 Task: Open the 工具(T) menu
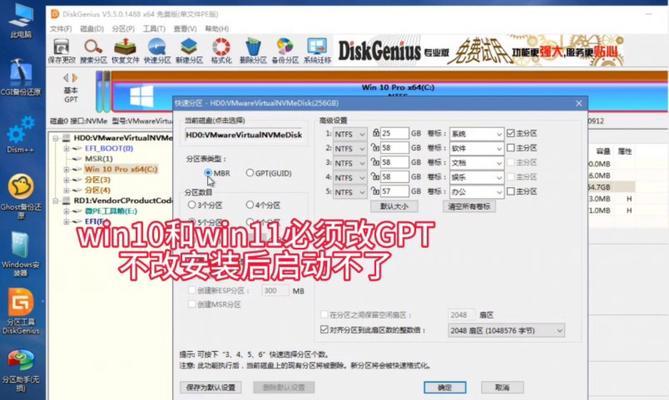[154, 29]
